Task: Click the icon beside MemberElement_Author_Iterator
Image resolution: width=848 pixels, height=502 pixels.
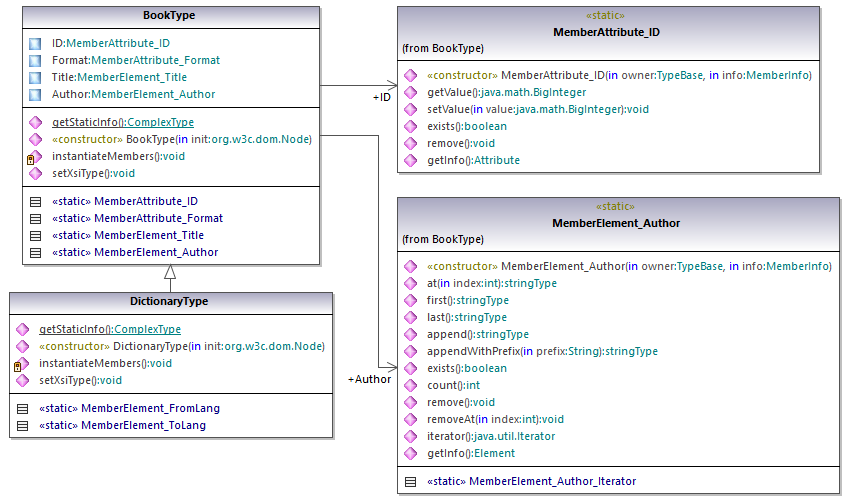Action: pyautogui.click(x=410, y=481)
